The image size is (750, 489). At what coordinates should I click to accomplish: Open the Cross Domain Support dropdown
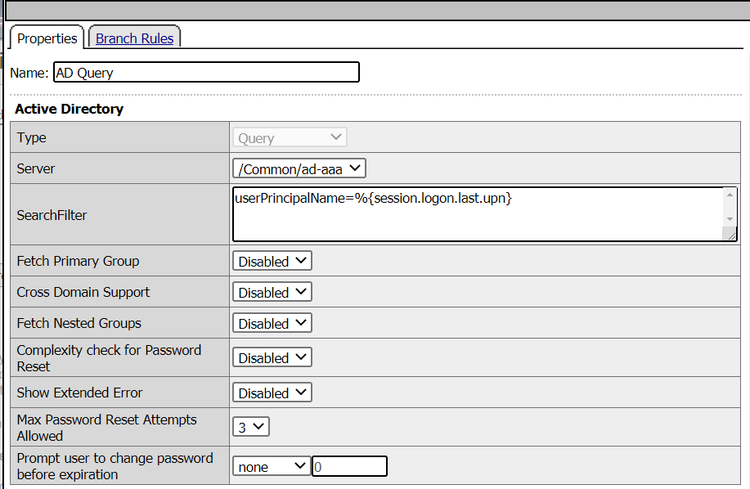pos(272,292)
